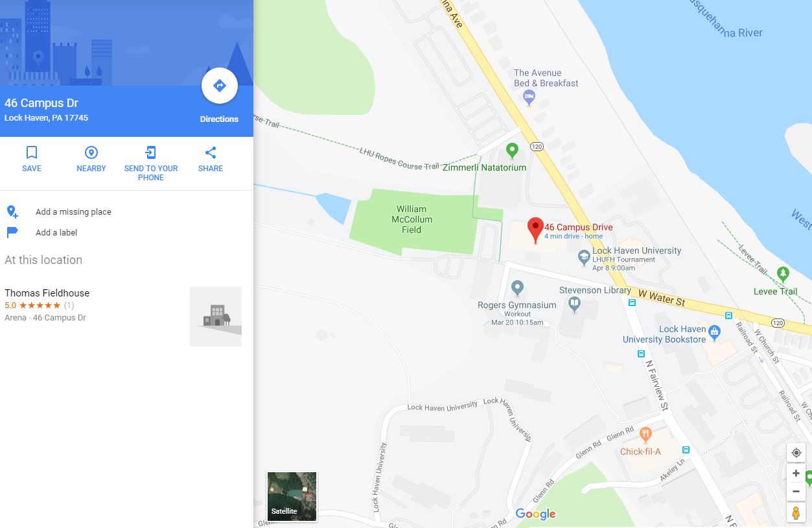Open Street View pegman icon
Image resolution: width=812 pixels, height=528 pixels.
[x=796, y=512]
